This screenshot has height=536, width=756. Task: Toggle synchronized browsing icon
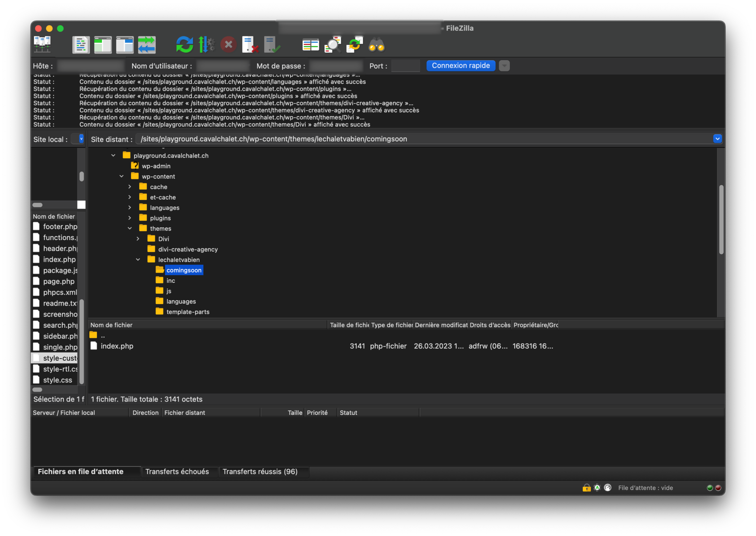(x=354, y=45)
